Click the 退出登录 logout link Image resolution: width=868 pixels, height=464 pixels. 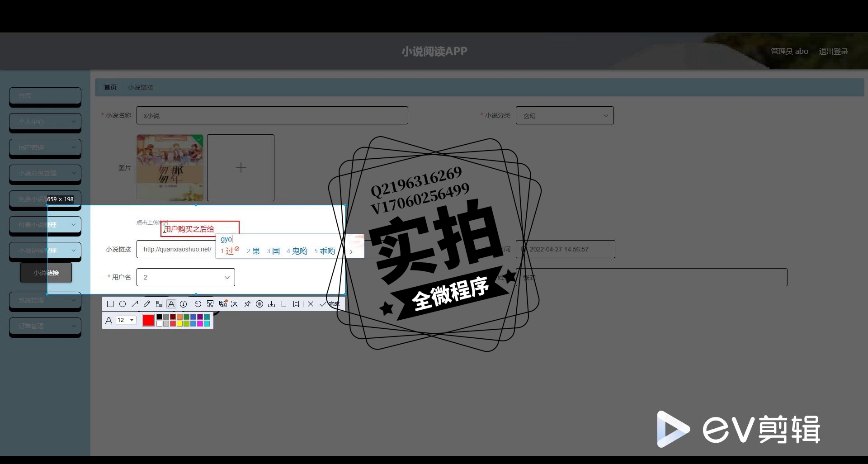click(833, 52)
